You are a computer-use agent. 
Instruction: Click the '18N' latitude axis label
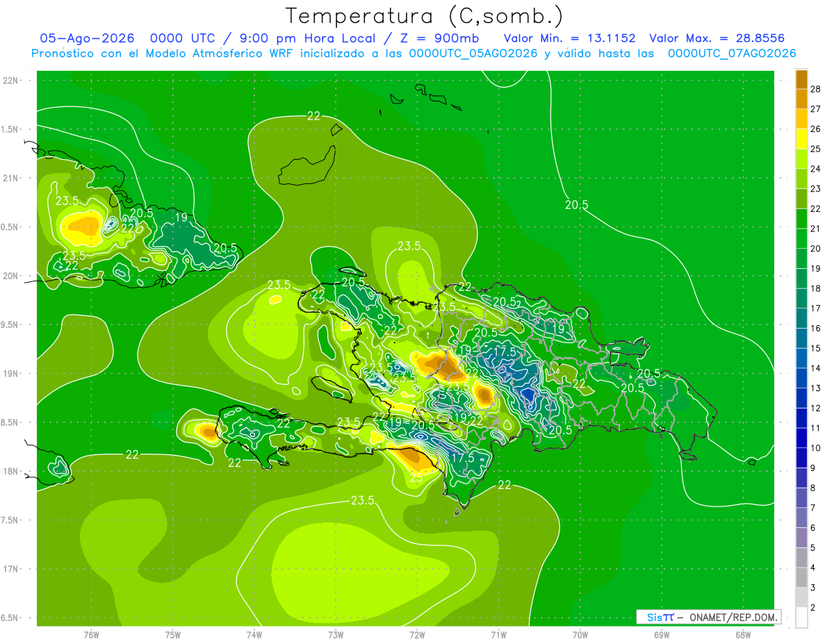tap(10, 471)
